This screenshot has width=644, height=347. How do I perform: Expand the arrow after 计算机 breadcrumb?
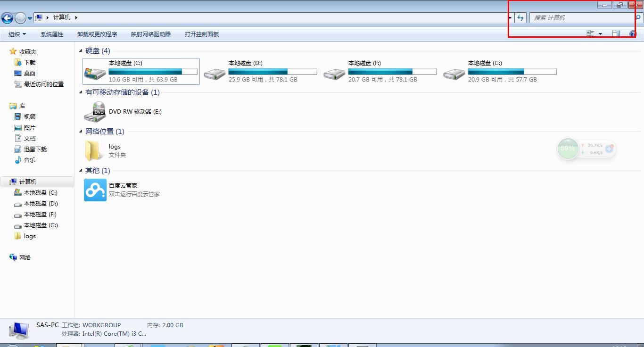pos(76,17)
